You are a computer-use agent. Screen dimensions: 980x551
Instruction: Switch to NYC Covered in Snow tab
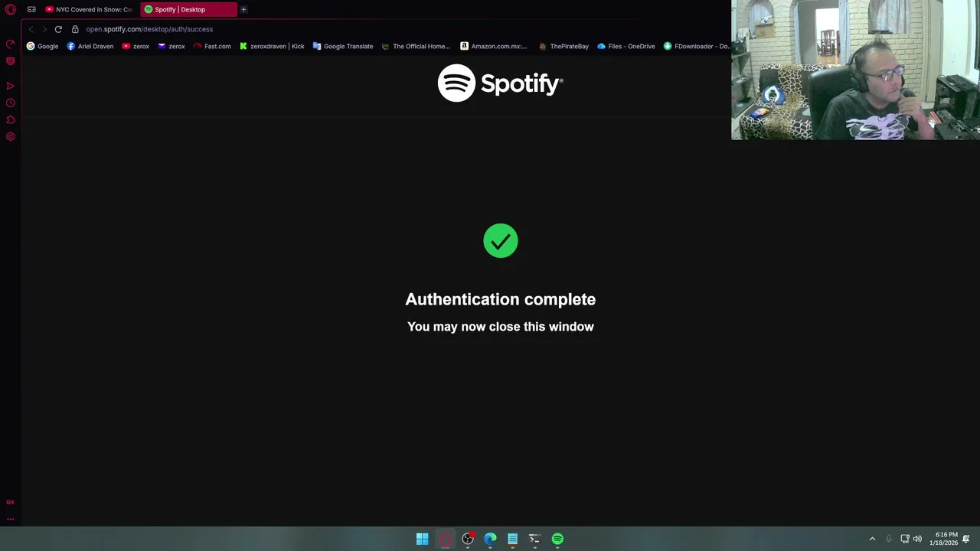click(90, 9)
